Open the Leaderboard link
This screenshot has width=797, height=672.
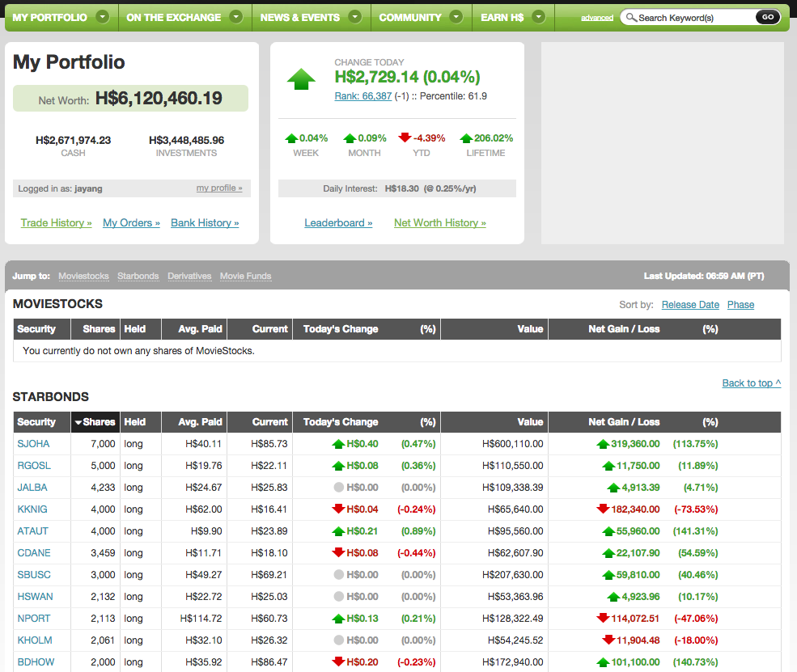338,223
